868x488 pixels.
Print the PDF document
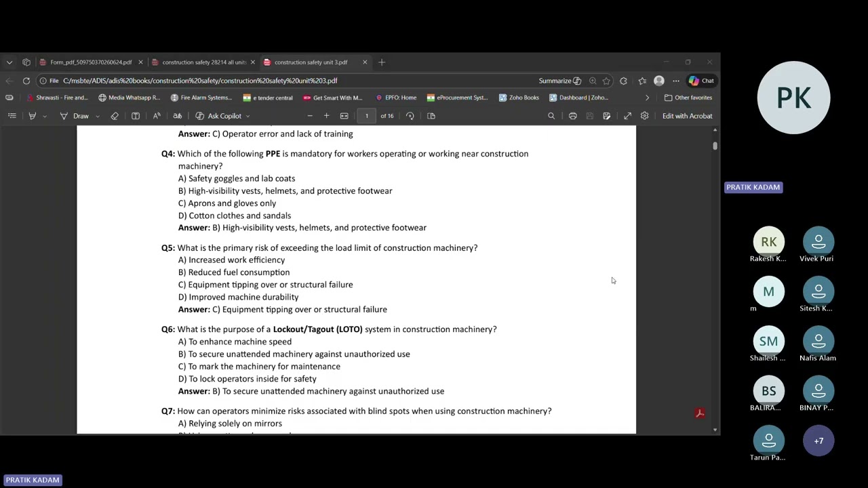click(x=573, y=116)
